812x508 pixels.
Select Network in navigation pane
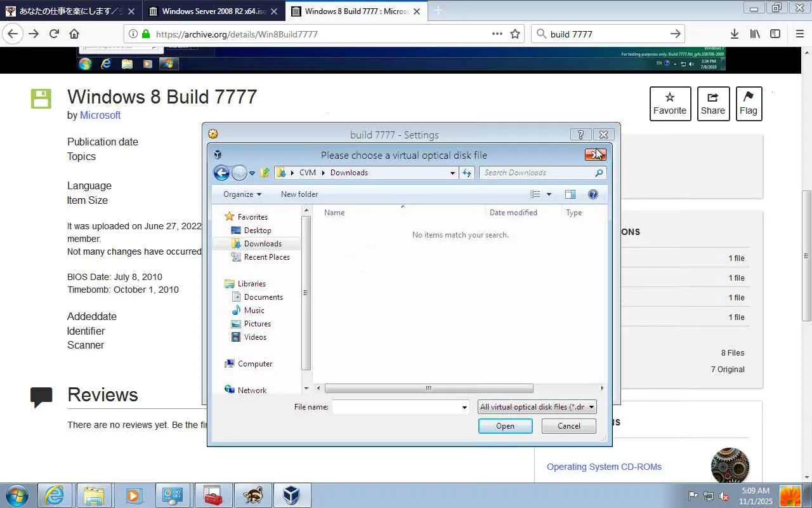(252, 391)
